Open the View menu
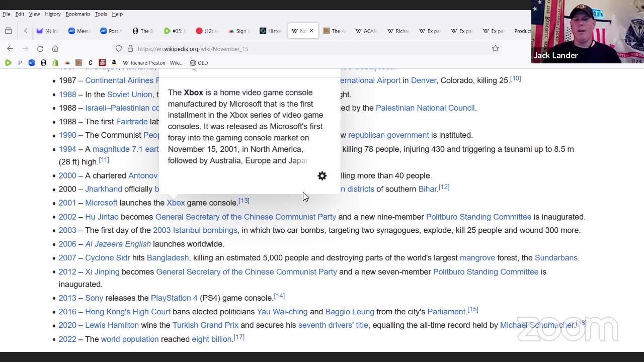Viewport: 644px width, 362px height. (34, 14)
